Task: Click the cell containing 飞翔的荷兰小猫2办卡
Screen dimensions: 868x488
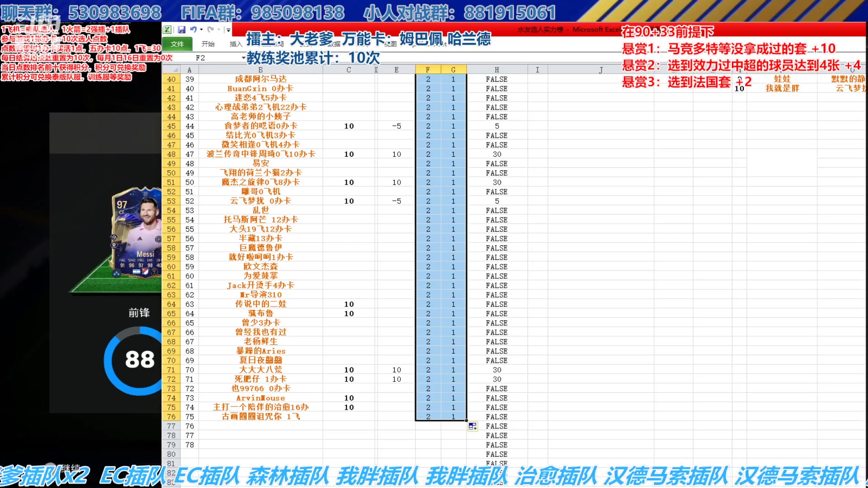Action: coord(260,173)
